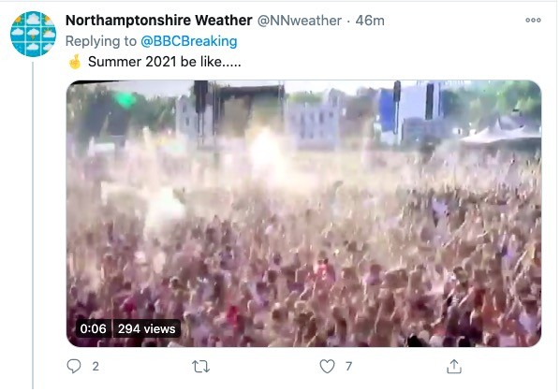The image size is (560, 392).
Task: Play the festival crowd video
Action: pos(304,213)
